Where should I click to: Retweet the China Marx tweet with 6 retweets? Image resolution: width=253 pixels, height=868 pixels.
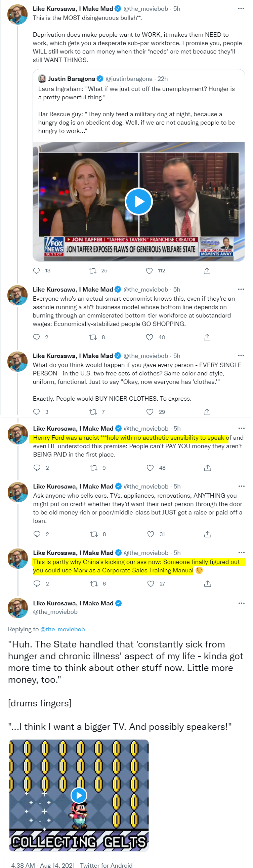(94, 583)
